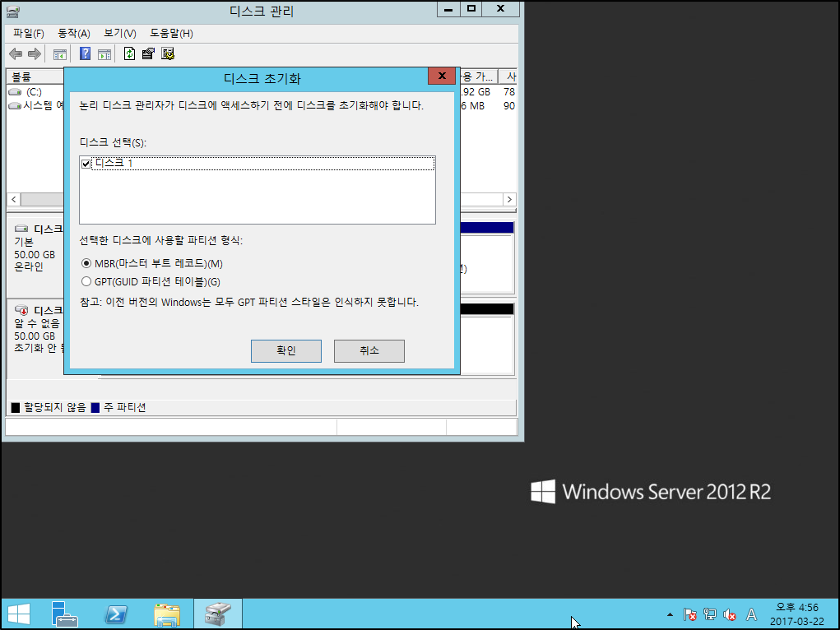Click the (C:) volume name
The image size is (840, 630).
[x=35, y=92]
